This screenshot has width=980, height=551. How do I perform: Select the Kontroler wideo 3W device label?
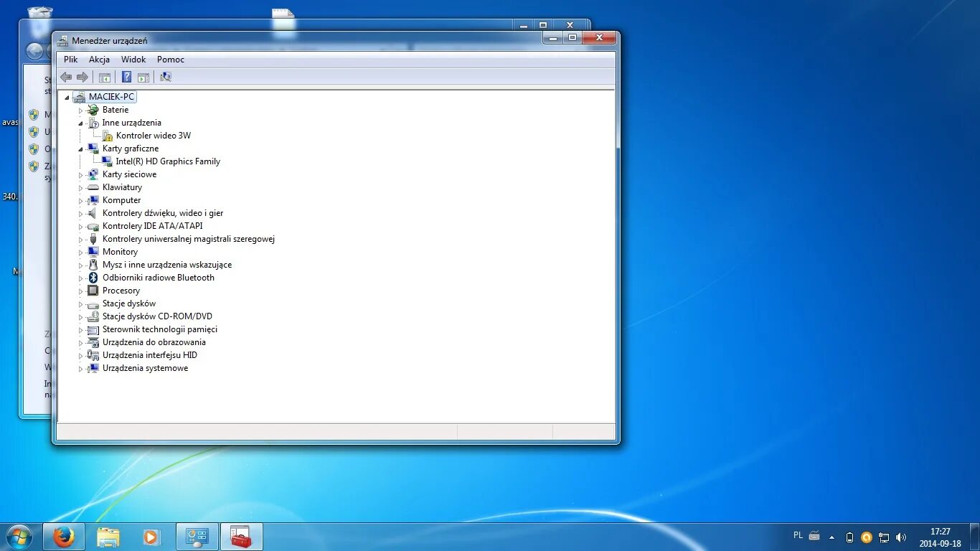coord(154,136)
